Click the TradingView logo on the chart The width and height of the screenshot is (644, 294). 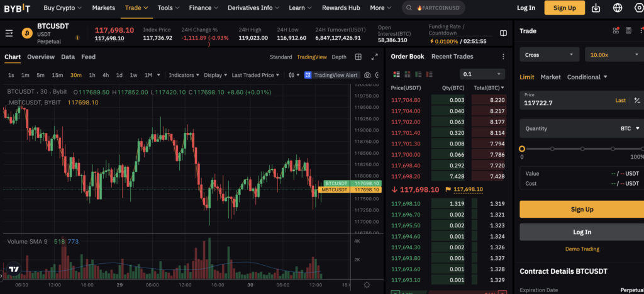point(14,269)
